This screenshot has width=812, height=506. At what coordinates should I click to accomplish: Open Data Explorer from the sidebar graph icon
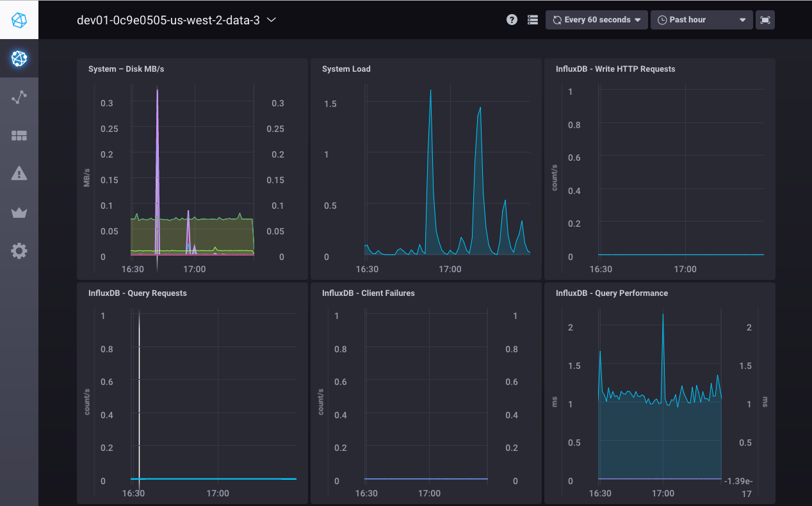[19, 97]
